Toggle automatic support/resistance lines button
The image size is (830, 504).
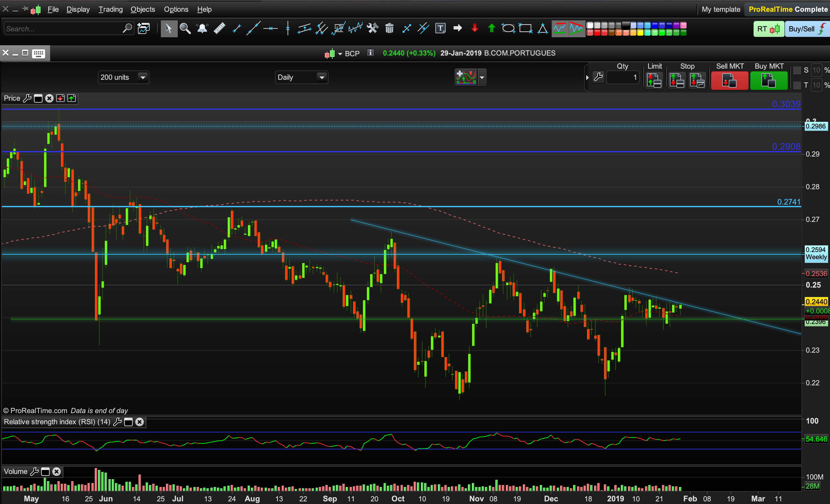pyautogui.click(x=559, y=29)
